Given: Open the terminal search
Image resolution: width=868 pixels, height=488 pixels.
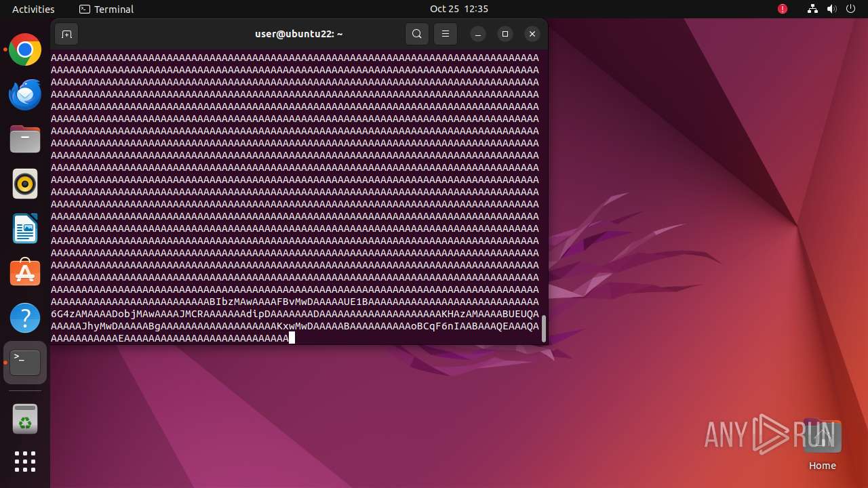Looking at the screenshot, I should (417, 34).
